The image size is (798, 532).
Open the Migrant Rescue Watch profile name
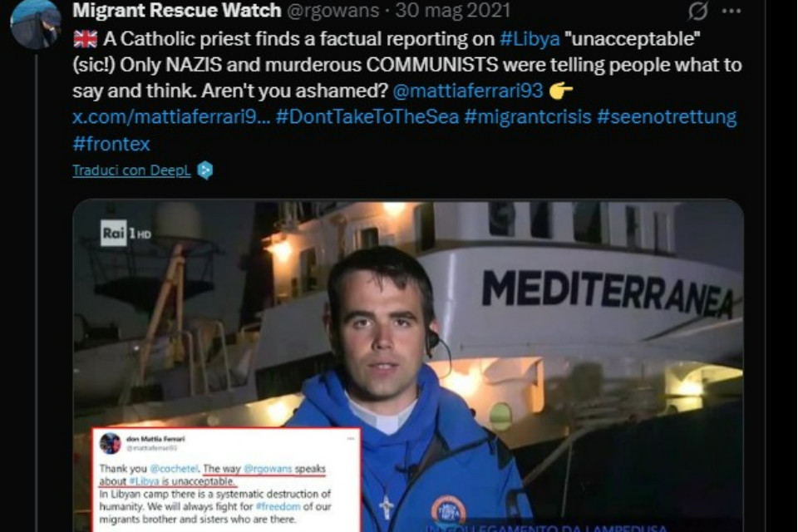(176, 10)
